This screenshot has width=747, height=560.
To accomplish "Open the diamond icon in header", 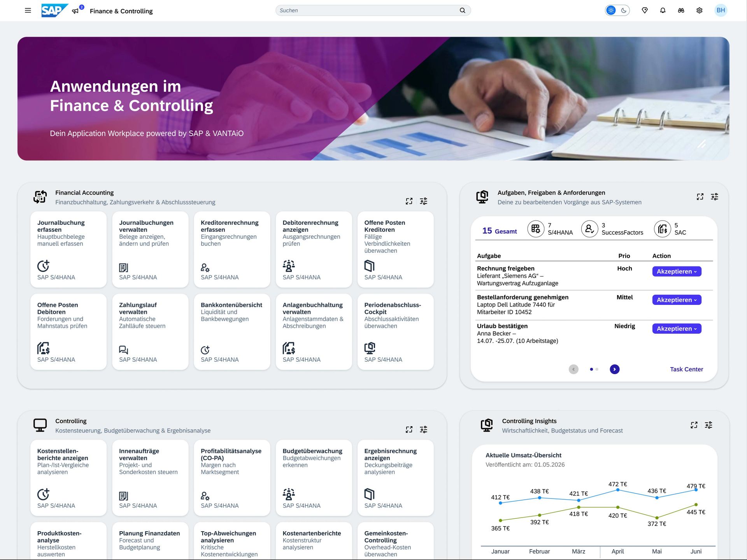I will pyautogui.click(x=645, y=10).
